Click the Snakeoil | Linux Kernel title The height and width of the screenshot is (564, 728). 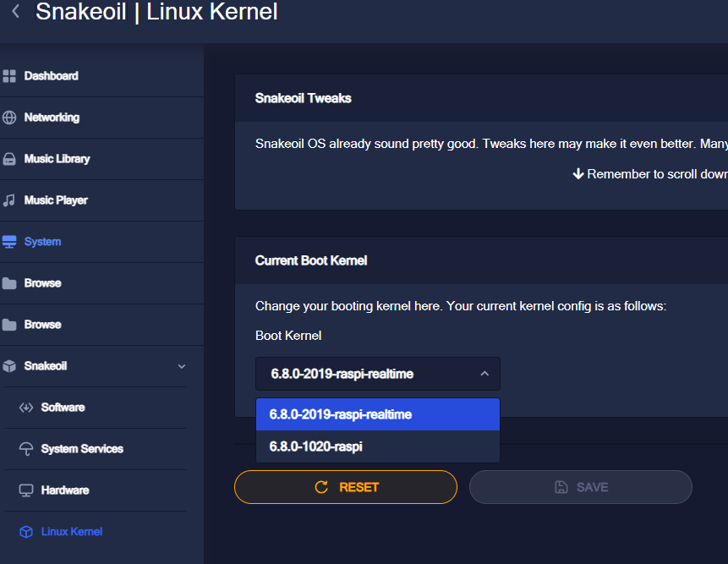coord(156,12)
